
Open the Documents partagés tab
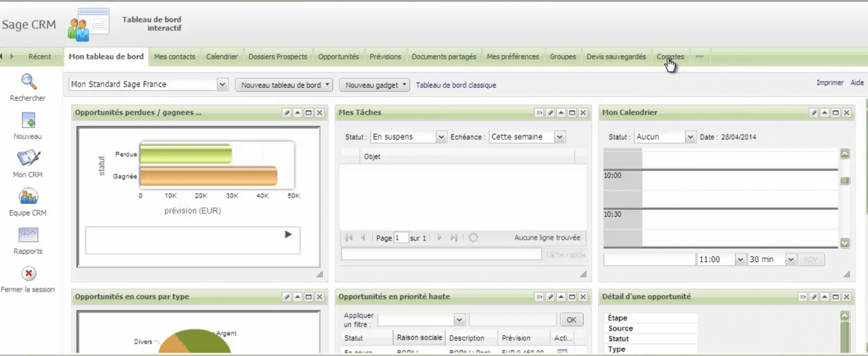444,57
